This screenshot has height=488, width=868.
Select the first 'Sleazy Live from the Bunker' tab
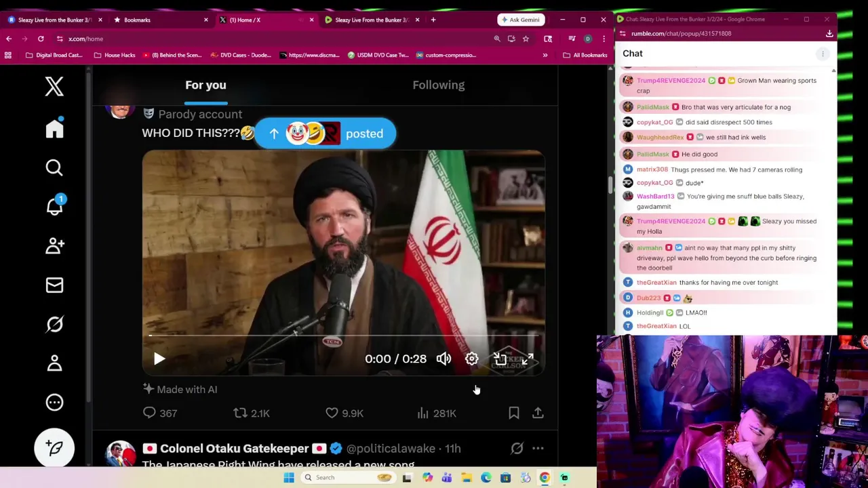pyautogui.click(x=54, y=20)
